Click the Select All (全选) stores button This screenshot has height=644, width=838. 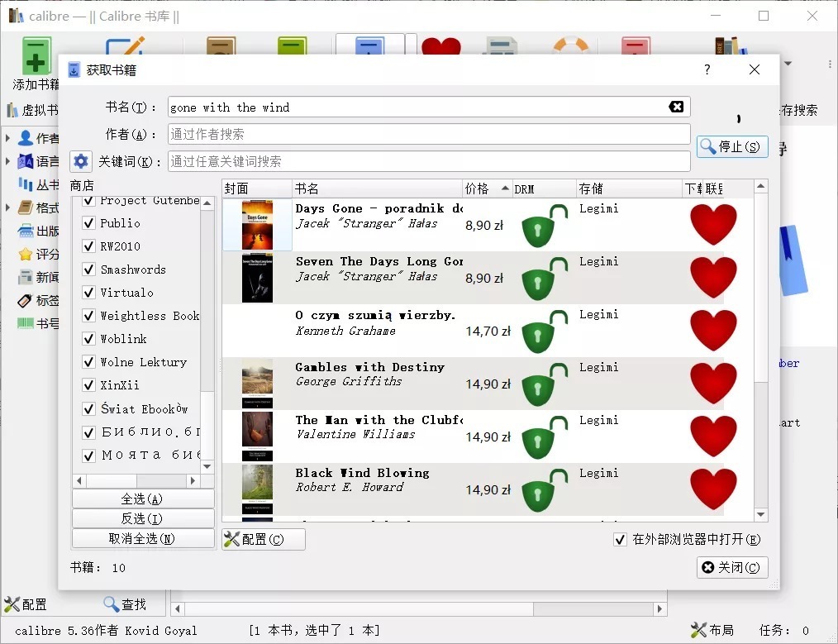[143, 499]
